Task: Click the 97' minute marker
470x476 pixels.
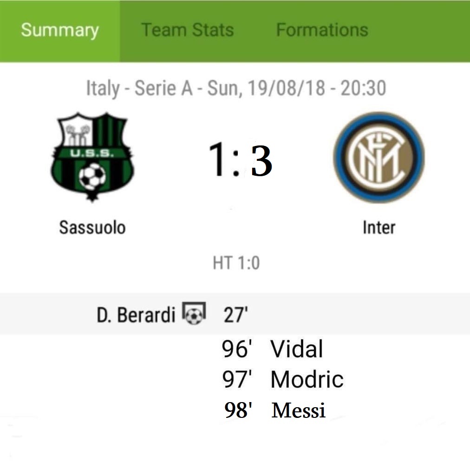Action: [237, 379]
